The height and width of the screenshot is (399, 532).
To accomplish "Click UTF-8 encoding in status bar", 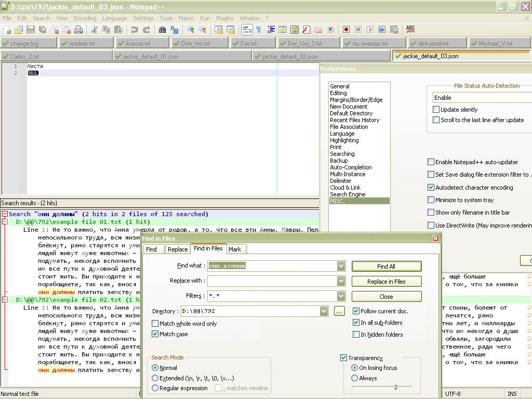I will [453, 394].
